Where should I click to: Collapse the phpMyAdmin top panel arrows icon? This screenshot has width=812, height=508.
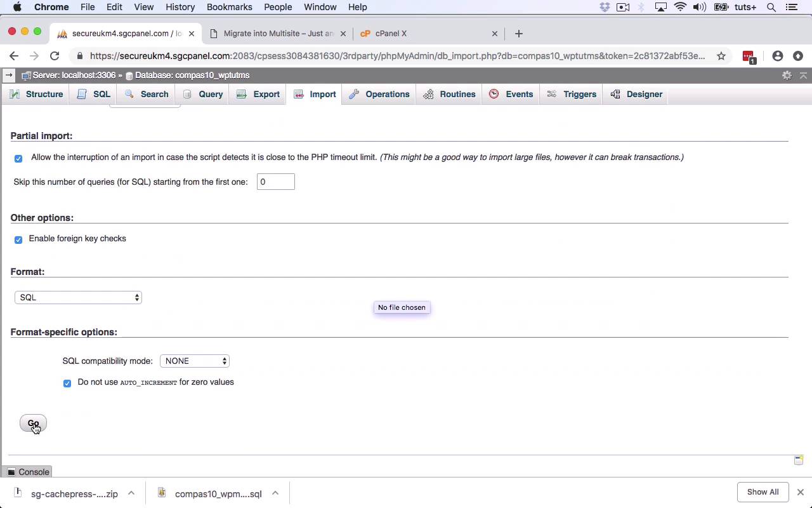tap(803, 75)
